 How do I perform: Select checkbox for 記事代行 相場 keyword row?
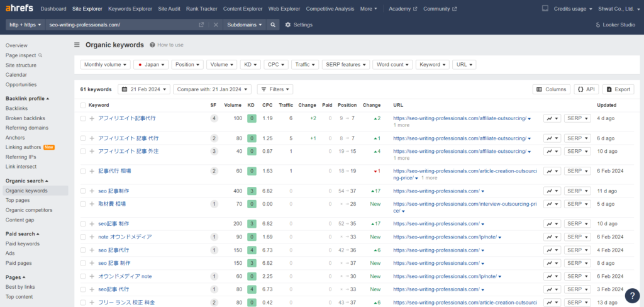click(83, 170)
